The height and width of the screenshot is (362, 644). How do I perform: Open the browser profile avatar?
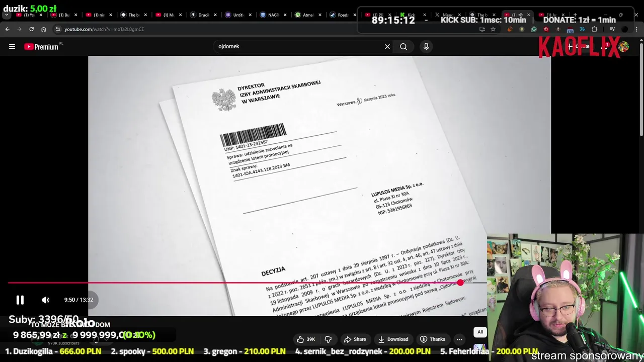[624, 29]
